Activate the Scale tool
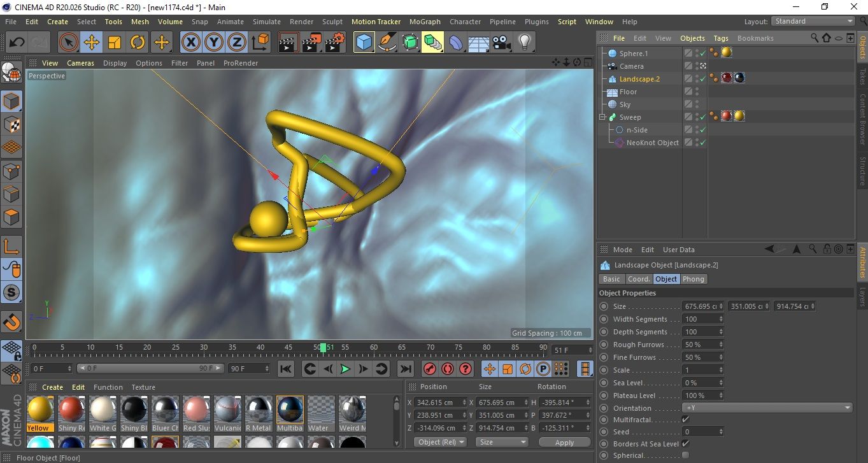Viewport: 868px width, 463px height. click(115, 43)
